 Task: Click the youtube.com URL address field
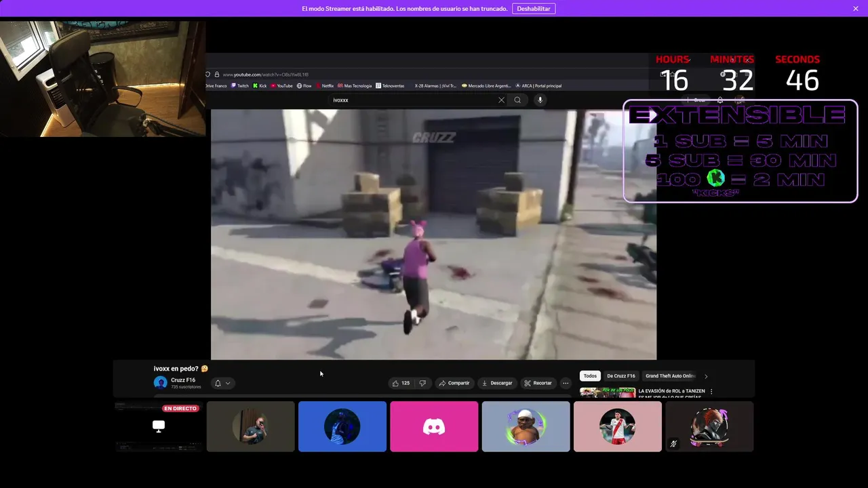(x=266, y=75)
